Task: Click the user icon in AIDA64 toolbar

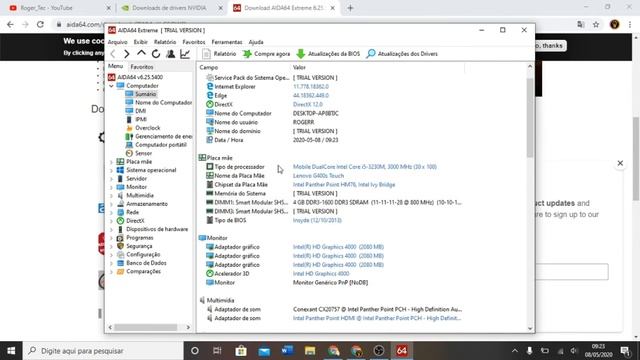Action: tap(171, 54)
